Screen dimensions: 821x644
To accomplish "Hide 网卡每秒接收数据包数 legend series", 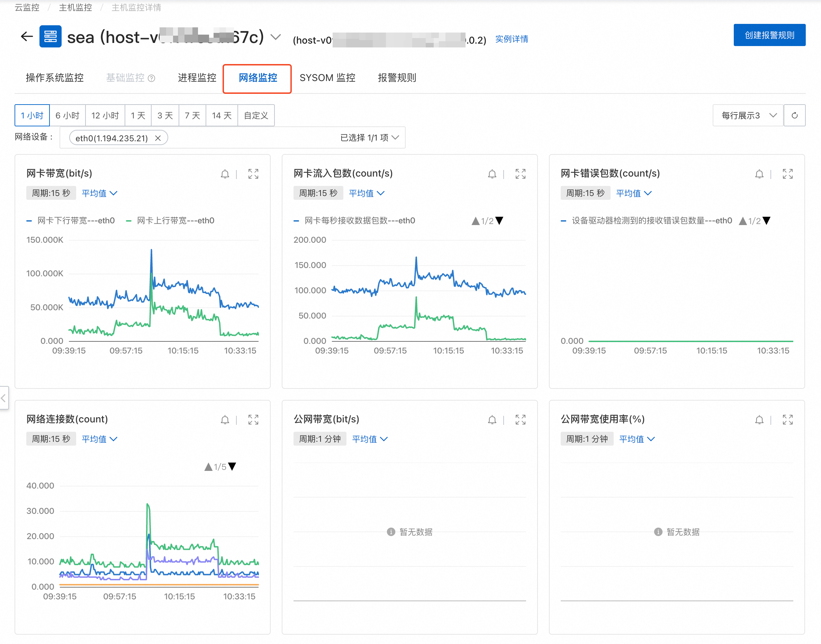I will [359, 221].
